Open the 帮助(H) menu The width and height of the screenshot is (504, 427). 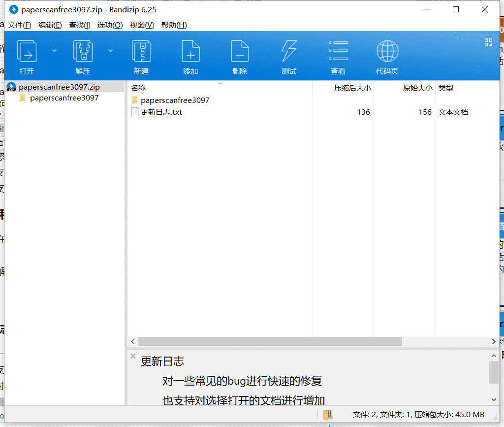(174, 25)
